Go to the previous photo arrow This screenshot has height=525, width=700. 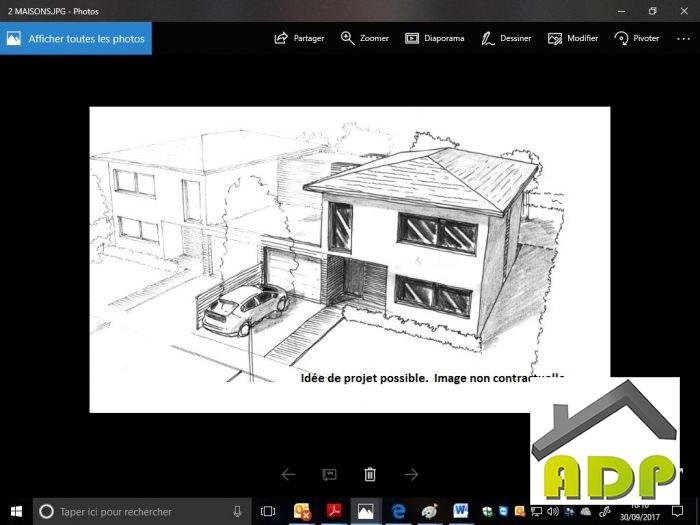pyautogui.click(x=288, y=474)
